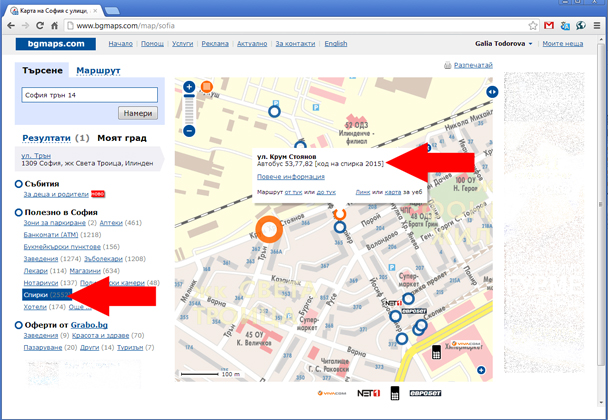Zoom out with map minus button
The width and height of the screenshot is (608, 420).
click(189, 131)
